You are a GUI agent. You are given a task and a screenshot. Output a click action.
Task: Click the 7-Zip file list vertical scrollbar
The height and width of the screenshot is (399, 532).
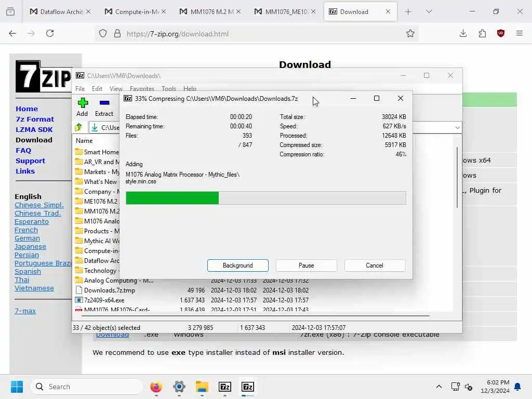click(x=457, y=177)
